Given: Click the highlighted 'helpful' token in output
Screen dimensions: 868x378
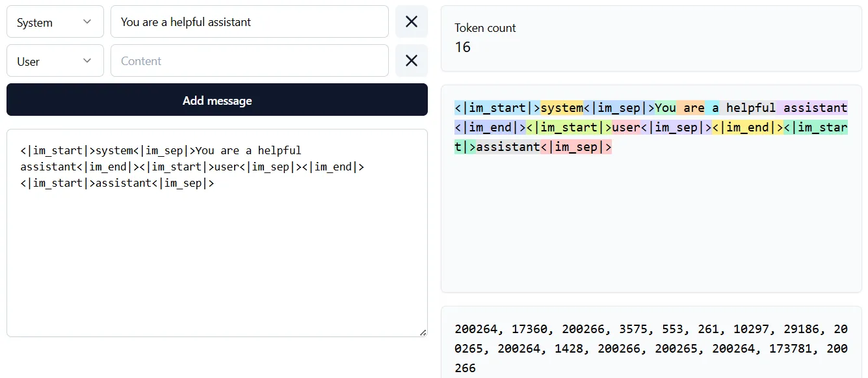Looking at the screenshot, I should coord(751,108).
